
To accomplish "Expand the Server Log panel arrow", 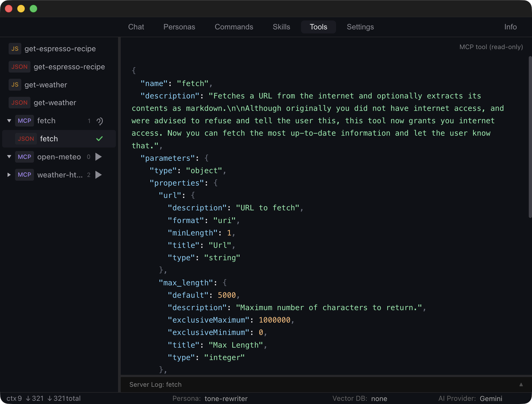I will click(x=521, y=385).
